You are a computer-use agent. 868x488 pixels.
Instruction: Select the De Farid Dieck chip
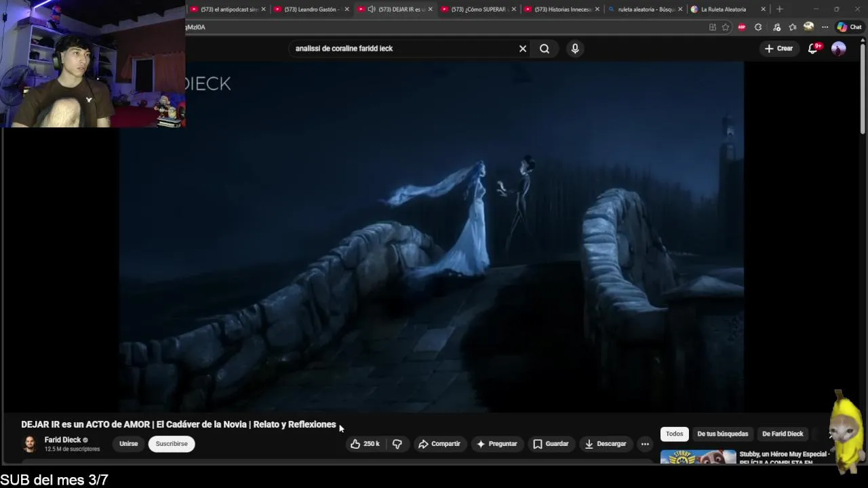coord(783,434)
